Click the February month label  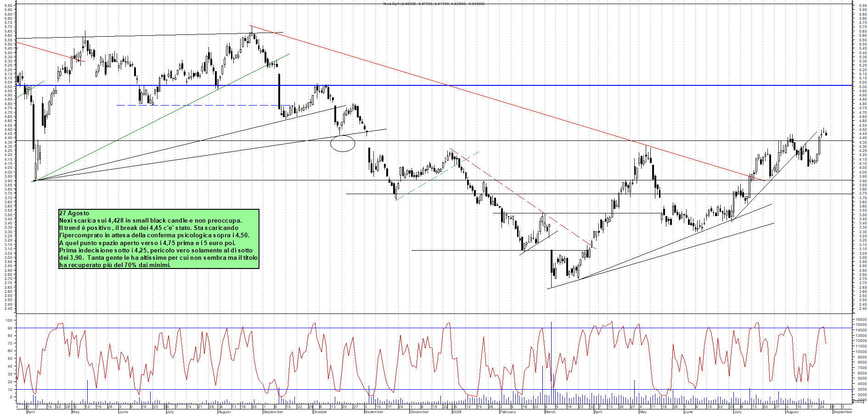(x=508, y=412)
